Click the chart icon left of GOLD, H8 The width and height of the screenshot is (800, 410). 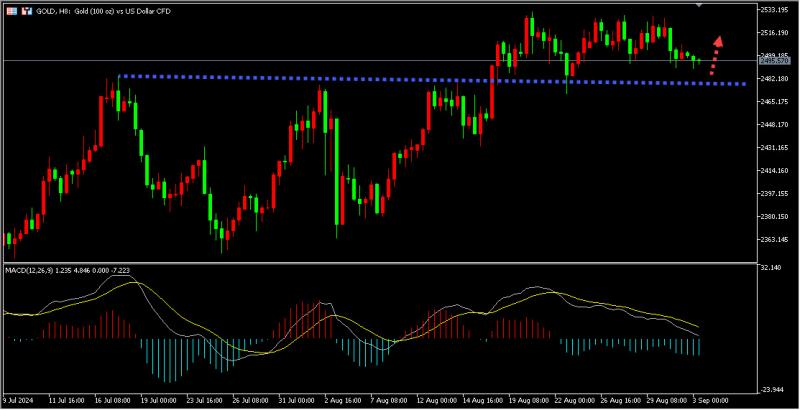tap(26, 11)
